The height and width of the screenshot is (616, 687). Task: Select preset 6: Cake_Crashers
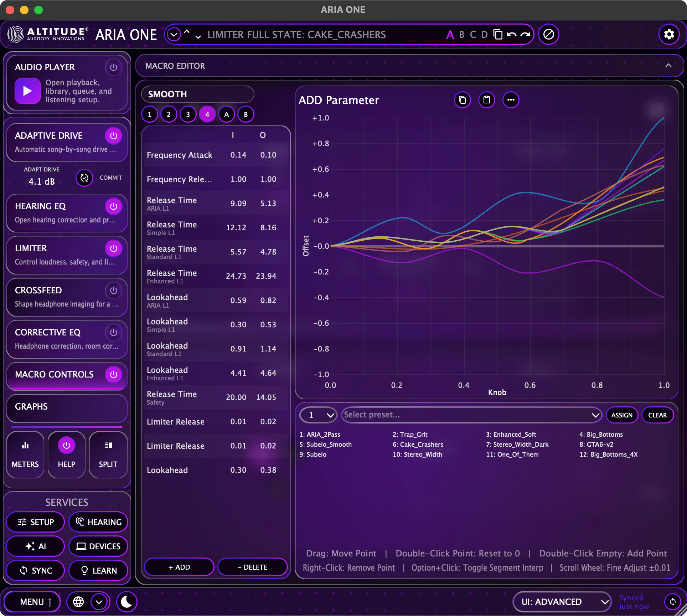point(418,445)
